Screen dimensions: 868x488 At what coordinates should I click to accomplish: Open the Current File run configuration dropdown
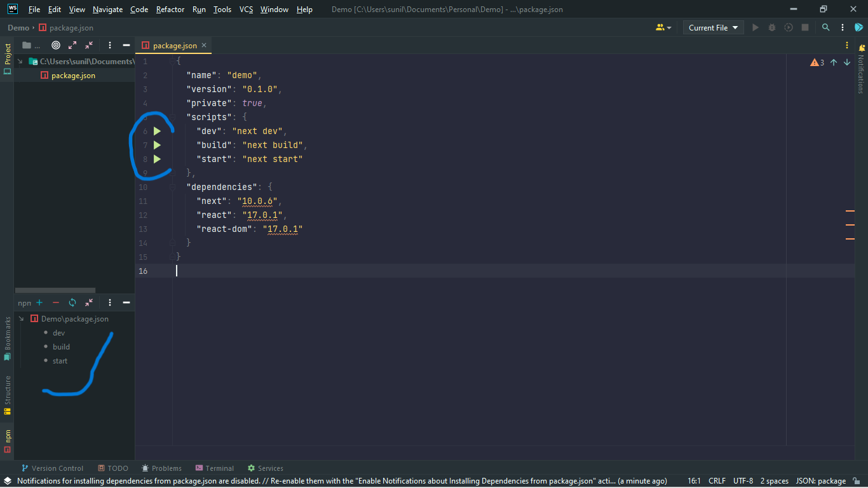(714, 27)
